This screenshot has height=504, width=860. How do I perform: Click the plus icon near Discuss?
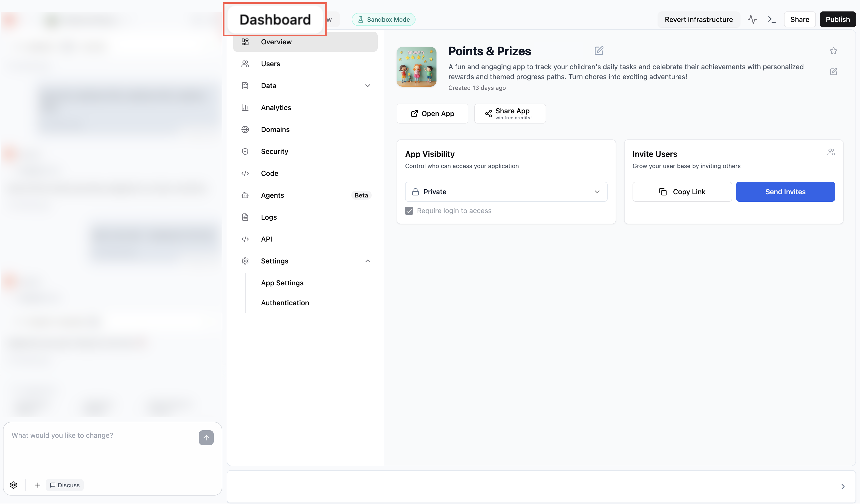click(38, 485)
